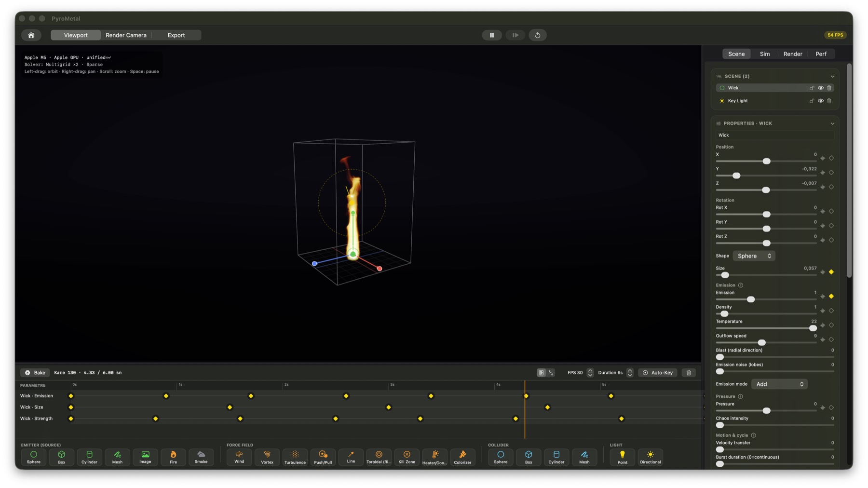Switch to the Viewport tab

click(x=76, y=35)
